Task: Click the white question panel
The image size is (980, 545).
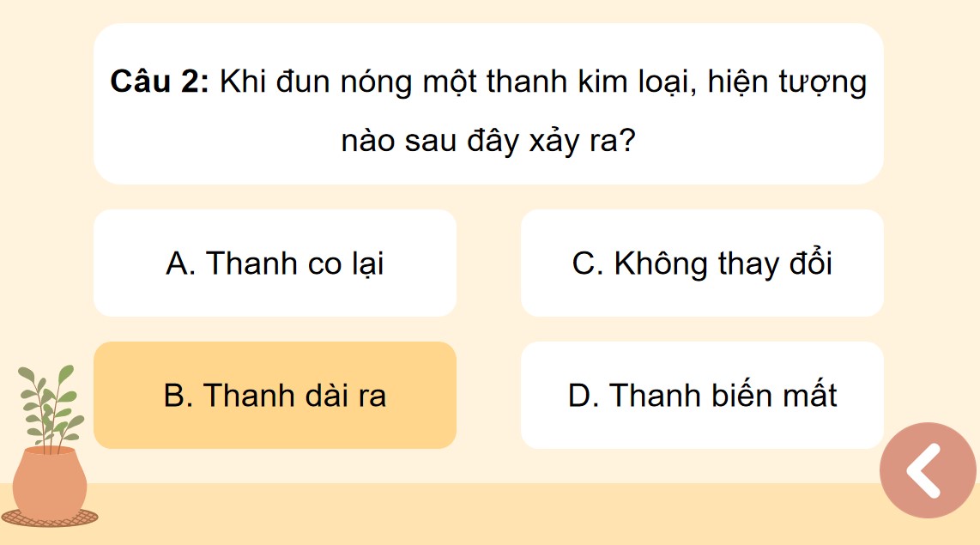Action: [x=489, y=103]
